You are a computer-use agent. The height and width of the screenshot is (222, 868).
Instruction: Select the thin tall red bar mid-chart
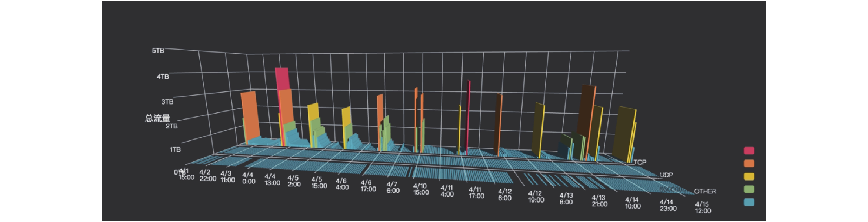coord(468,118)
